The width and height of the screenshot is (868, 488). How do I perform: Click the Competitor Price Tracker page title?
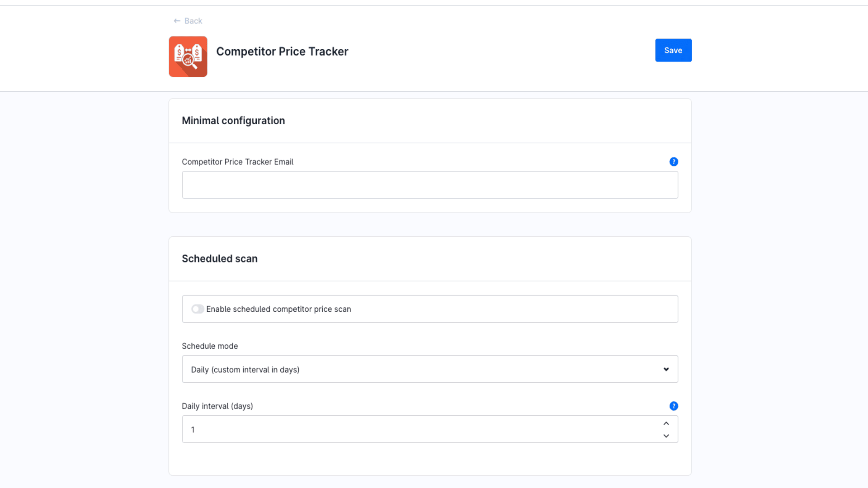tap(282, 52)
